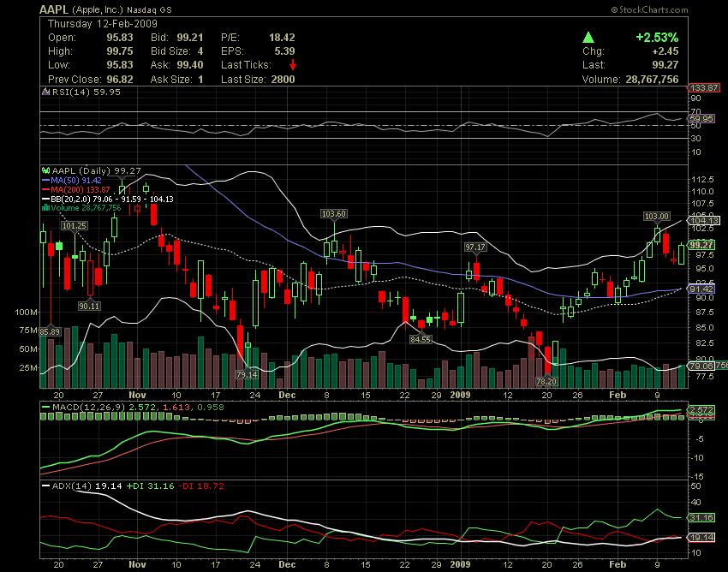Image resolution: width=728 pixels, height=572 pixels.
Task: Click the 79.14 price low annotation
Action: [247, 374]
